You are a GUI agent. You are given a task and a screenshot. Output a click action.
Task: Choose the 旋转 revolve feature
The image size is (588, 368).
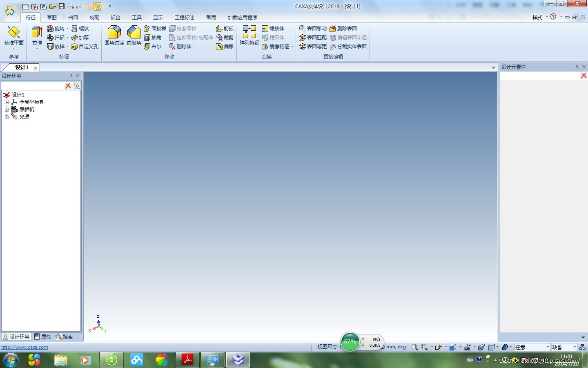(x=56, y=29)
